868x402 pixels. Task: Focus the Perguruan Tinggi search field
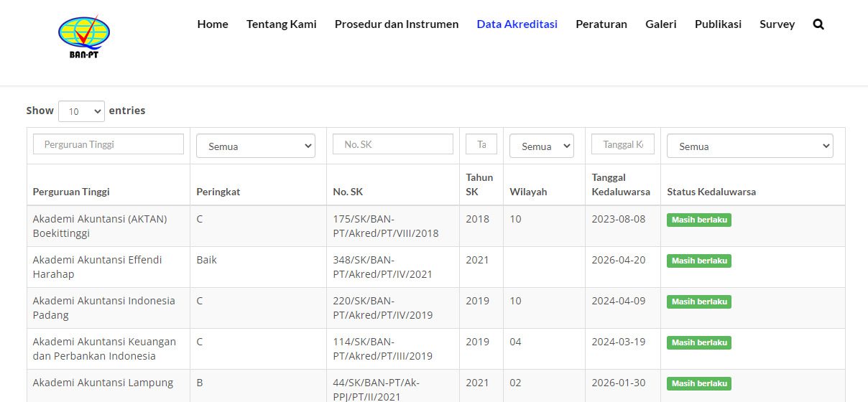coord(108,144)
